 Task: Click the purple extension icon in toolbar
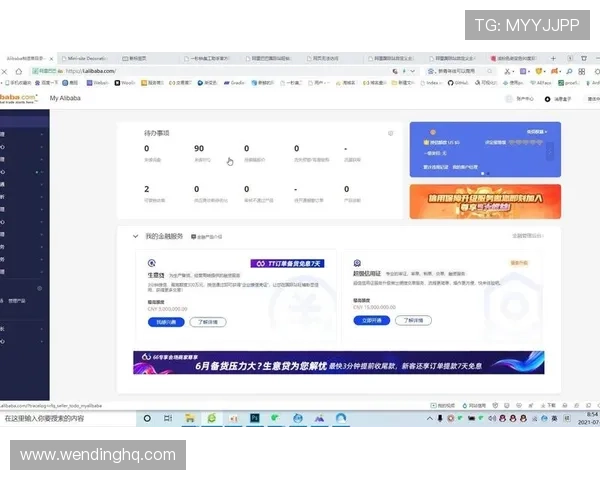[x=523, y=71]
